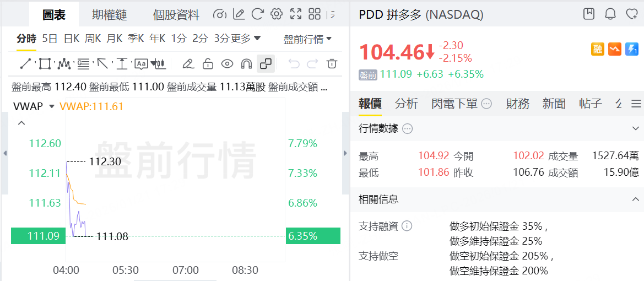Screen dimensions: 644x281
Task: Switch to the 財務 tab
Action: [x=517, y=104]
